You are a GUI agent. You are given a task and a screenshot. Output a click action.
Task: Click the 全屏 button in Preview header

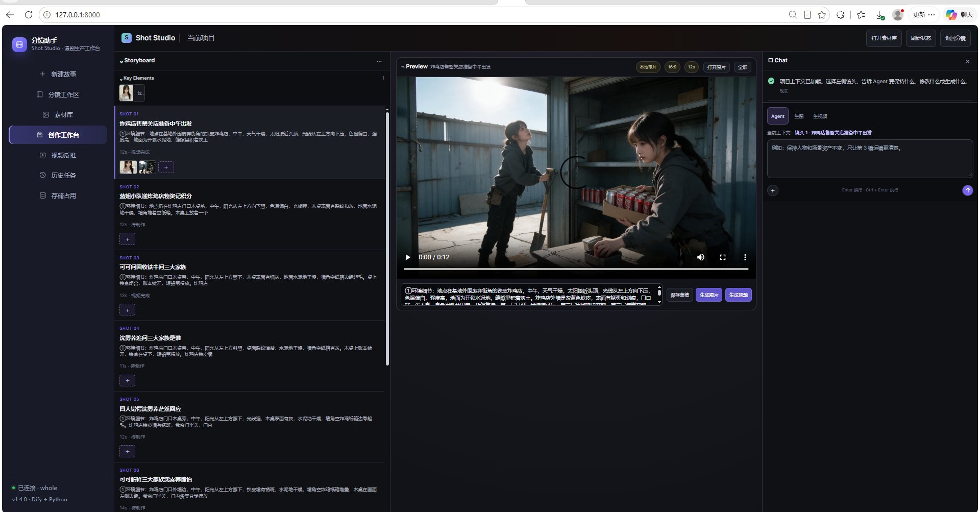coord(743,67)
